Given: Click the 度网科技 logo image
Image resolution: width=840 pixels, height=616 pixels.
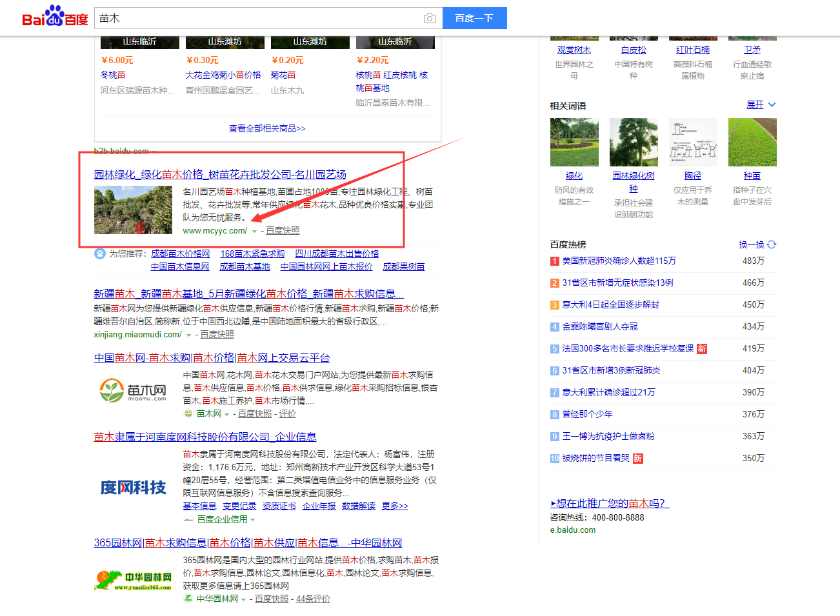Looking at the screenshot, I should point(133,487).
